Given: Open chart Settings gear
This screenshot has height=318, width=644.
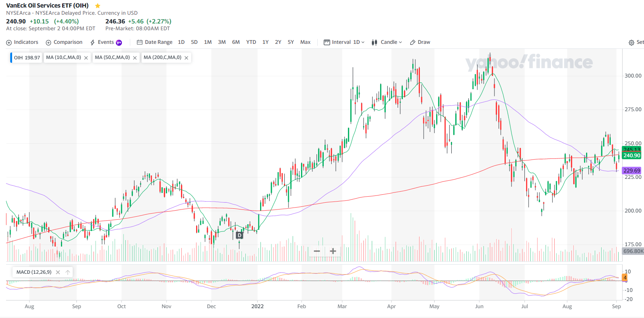Looking at the screenshot, I should pos(631,43).
